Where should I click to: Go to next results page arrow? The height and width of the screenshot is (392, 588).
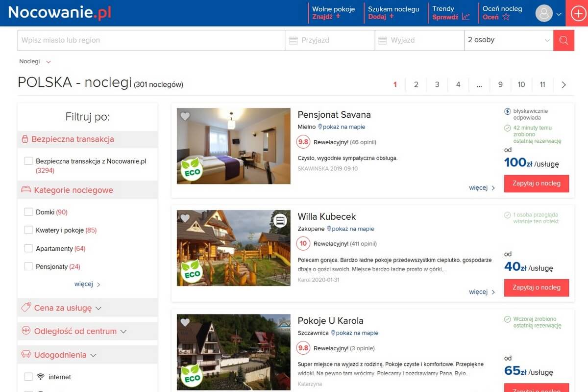[x=563, y=85]
